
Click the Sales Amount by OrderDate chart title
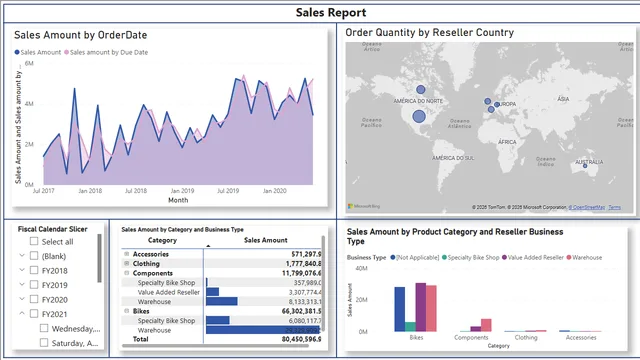pyautogui.click(x=80, y=35)
